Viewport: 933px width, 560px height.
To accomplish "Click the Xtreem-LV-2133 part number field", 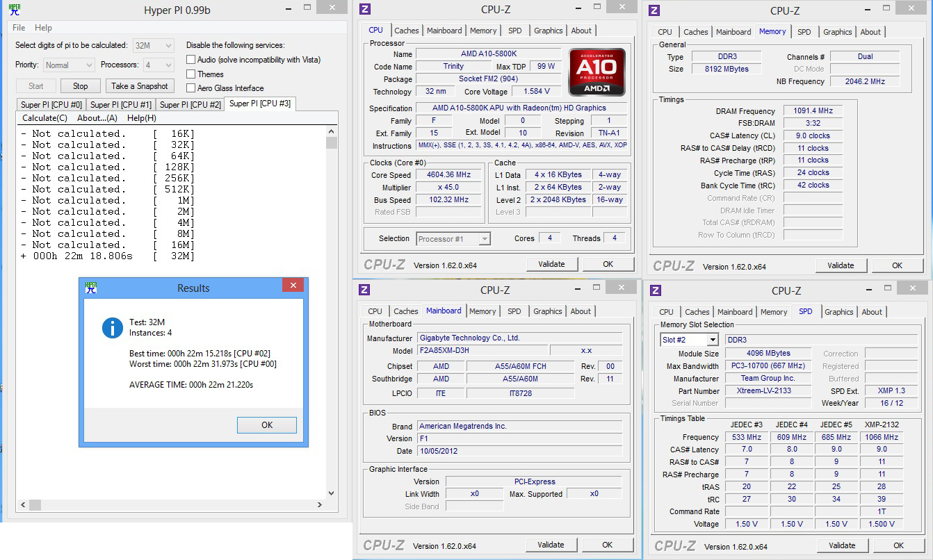I will point(769,390).
